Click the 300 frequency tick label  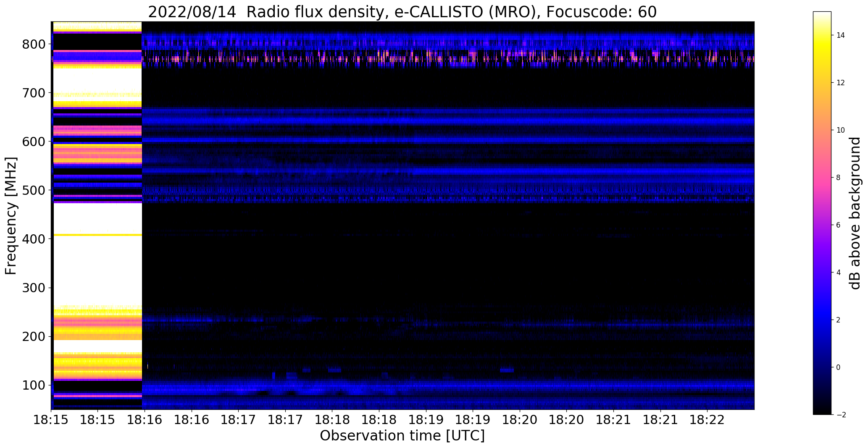point(34,288)
